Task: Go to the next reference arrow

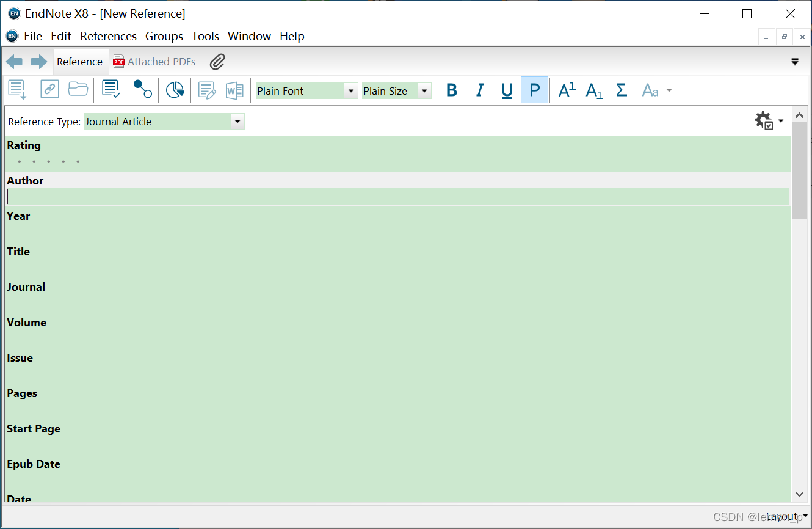Action: click(39, 62)
